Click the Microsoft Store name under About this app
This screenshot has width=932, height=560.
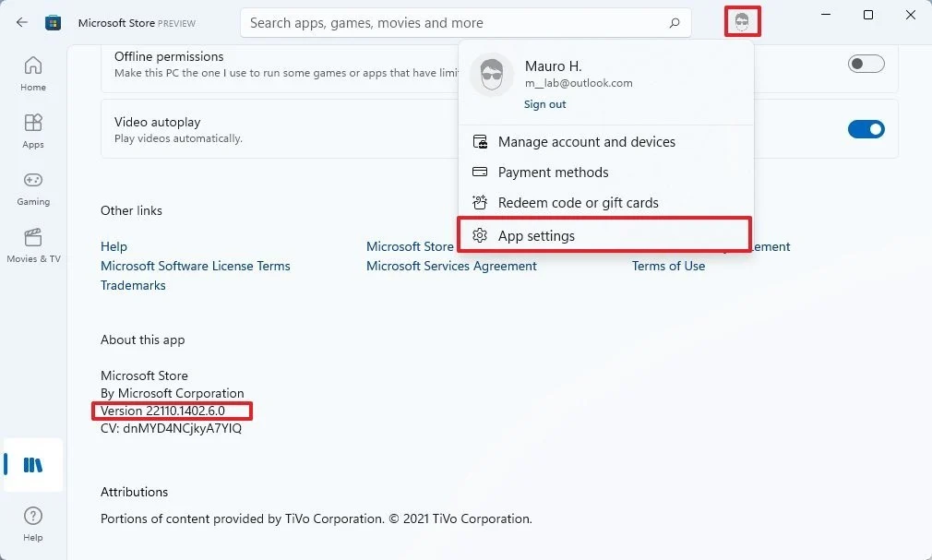click(x=144, y=375)
